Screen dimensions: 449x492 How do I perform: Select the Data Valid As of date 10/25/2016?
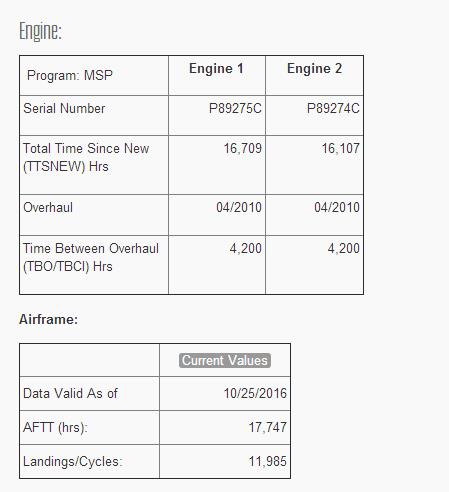(x=255, y=393)
